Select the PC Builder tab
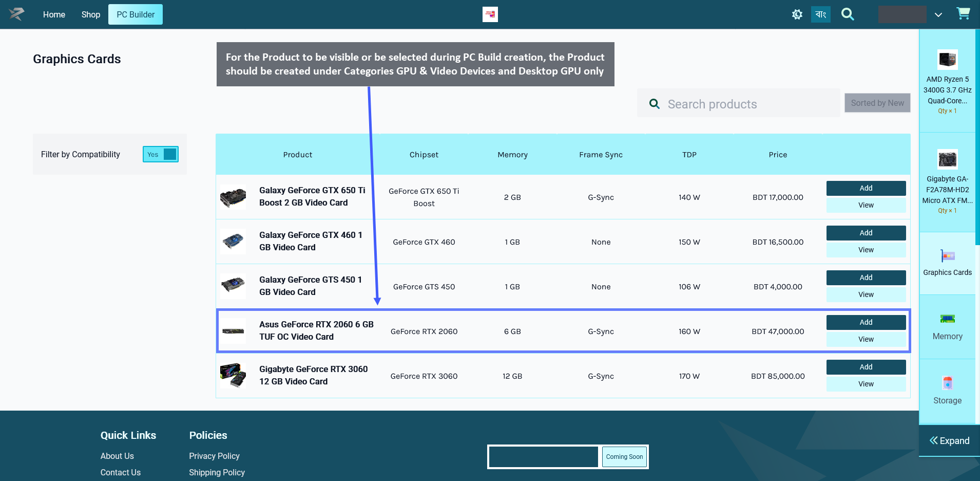 pos(136,14)
